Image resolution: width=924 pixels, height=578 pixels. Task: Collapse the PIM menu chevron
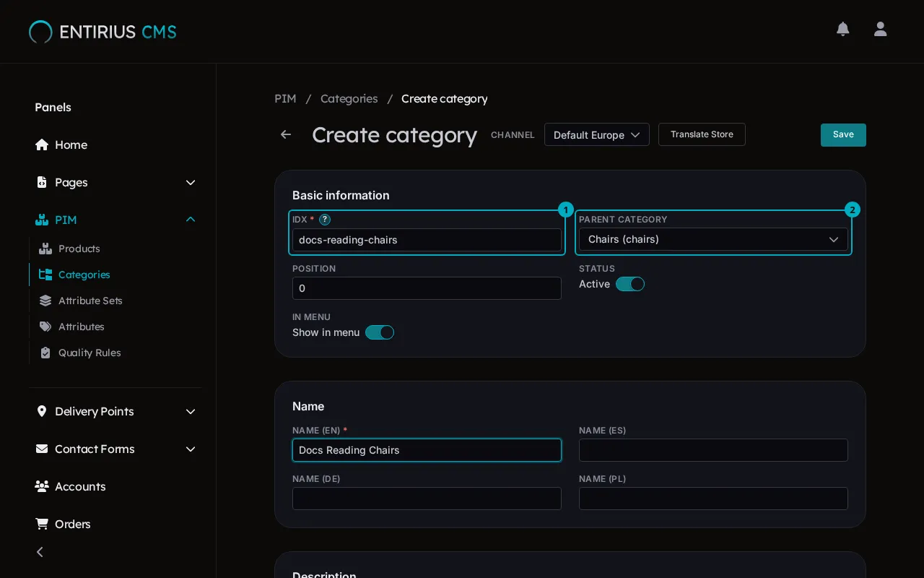pyautogui.click(x=191, y=220)
